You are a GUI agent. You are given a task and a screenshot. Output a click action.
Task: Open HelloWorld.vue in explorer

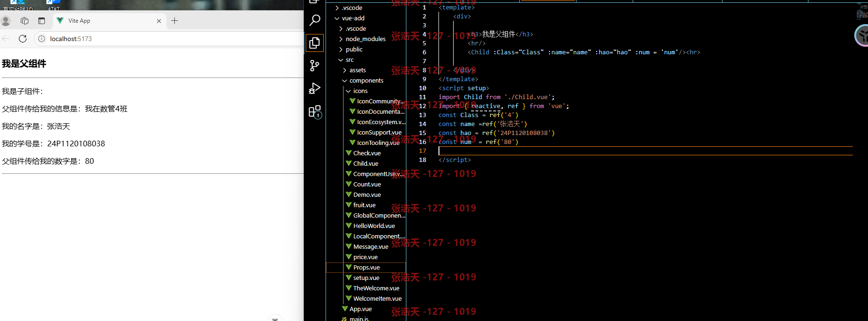[370, 226]
